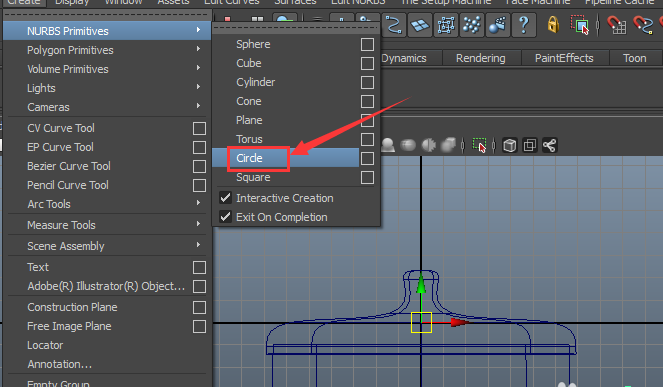The height and width of the screenshot is (387, 663).
Task: Click the viewport half-lit sphere lighting icon
Action: pos(429,145)
